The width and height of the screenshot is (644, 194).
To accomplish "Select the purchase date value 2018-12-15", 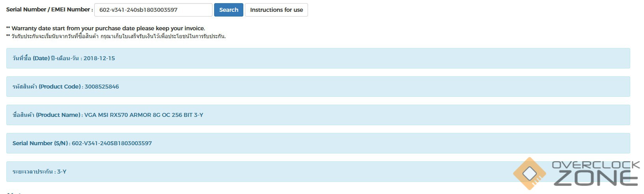I will coord(99,58).
